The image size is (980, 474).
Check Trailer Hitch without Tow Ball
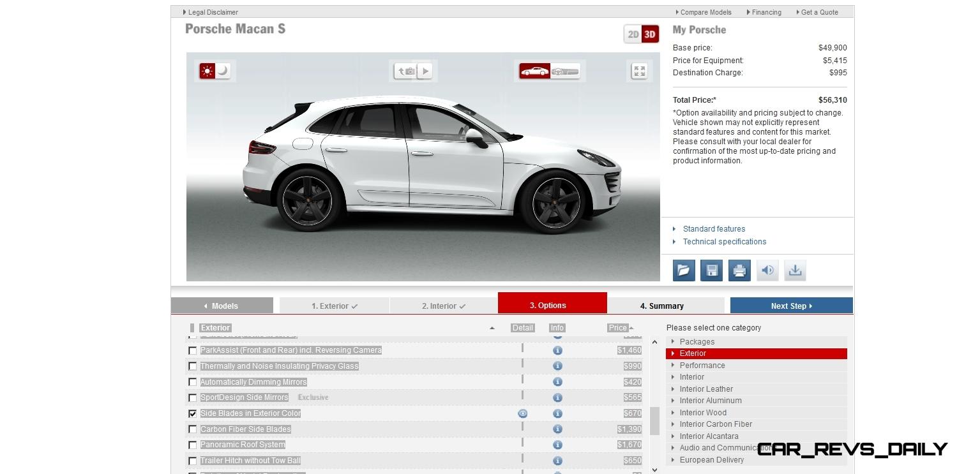click(x=192, y=461)
